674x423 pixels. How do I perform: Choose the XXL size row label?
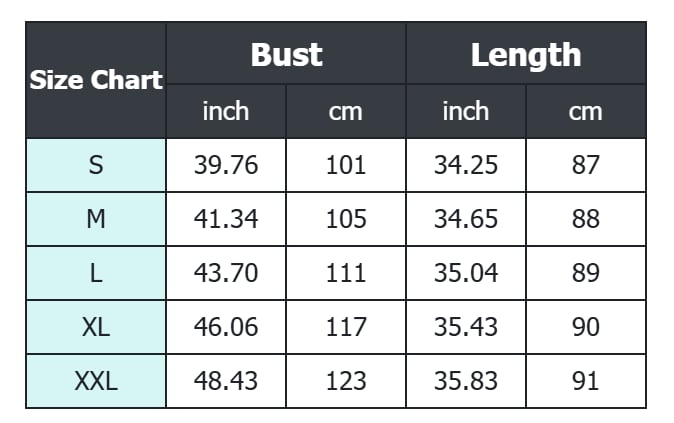(96, 381)
